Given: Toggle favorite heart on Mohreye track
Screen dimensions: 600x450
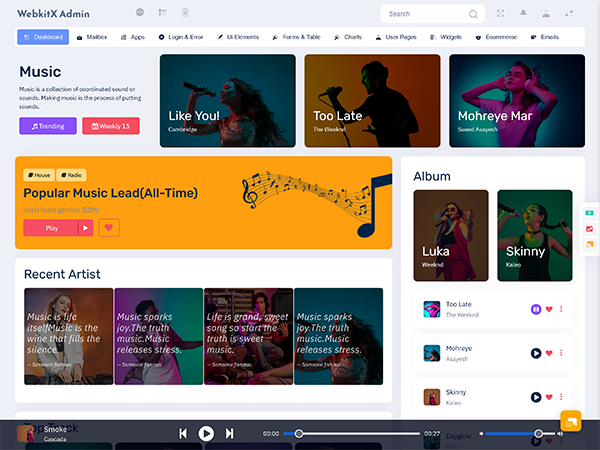Looking at the screenshot, I should coord(549,353).
